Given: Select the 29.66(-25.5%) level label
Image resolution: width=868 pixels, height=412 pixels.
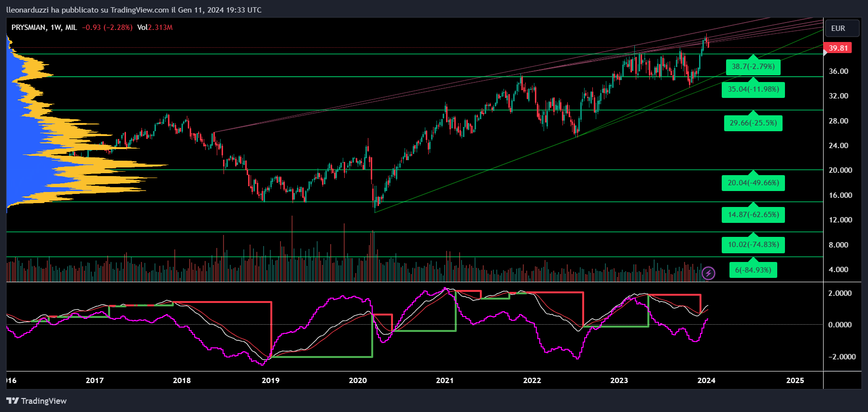Looking at the screenshot, I should 753,123.
